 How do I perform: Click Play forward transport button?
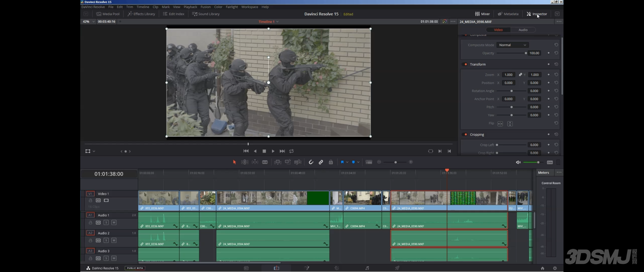pos(273,151)
